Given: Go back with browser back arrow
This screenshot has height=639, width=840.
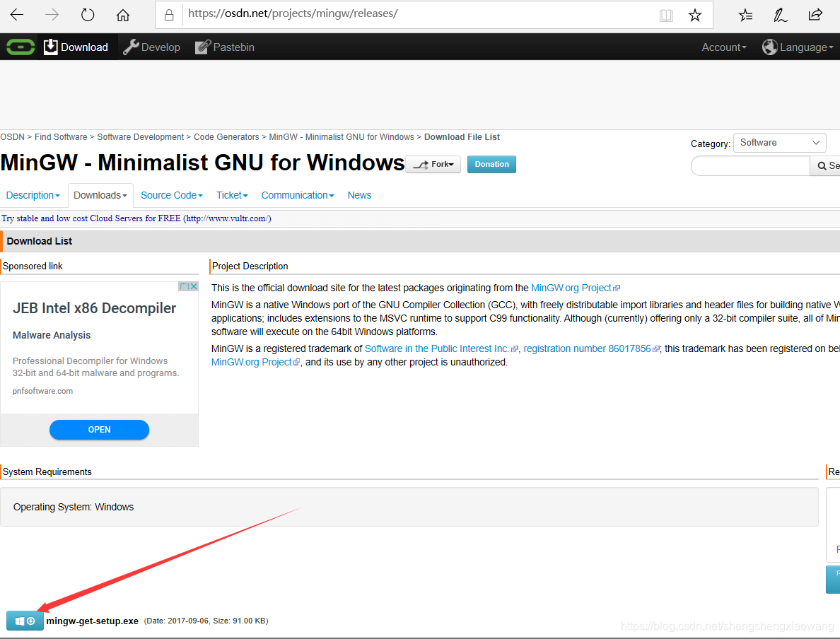Looking at the screenshot, I should click(x=17, y=14).
